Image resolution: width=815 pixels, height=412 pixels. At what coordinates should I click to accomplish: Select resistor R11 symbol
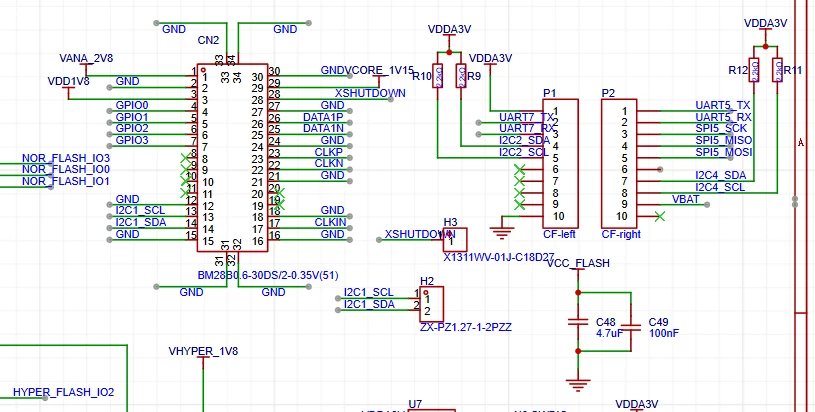coord(778,70)
